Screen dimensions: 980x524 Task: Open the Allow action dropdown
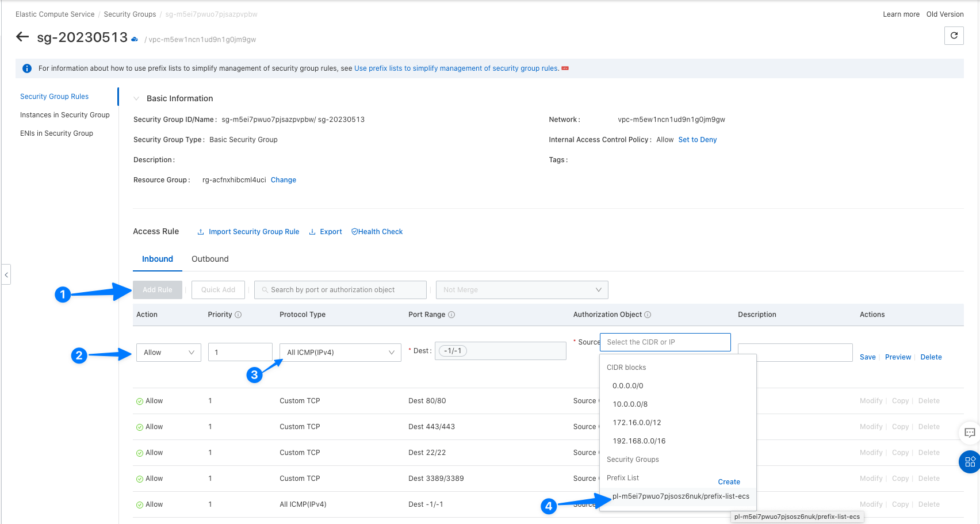169,353
